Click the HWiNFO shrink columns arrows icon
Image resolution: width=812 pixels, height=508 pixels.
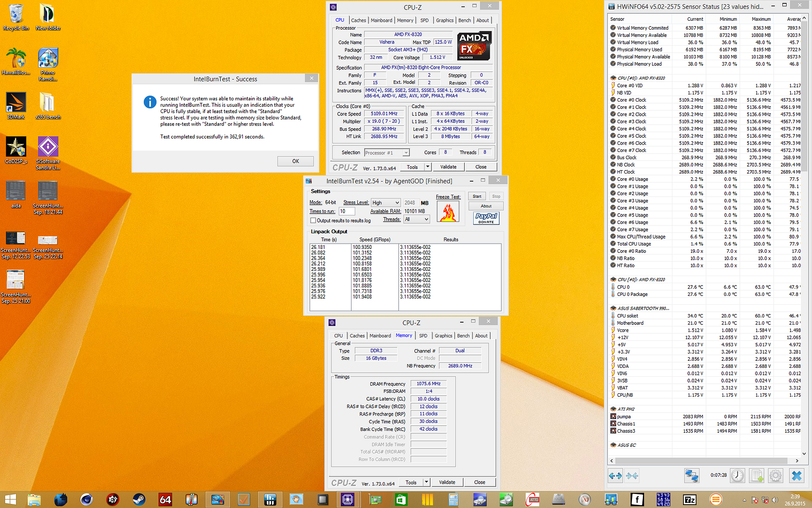(x=632, y=476)
